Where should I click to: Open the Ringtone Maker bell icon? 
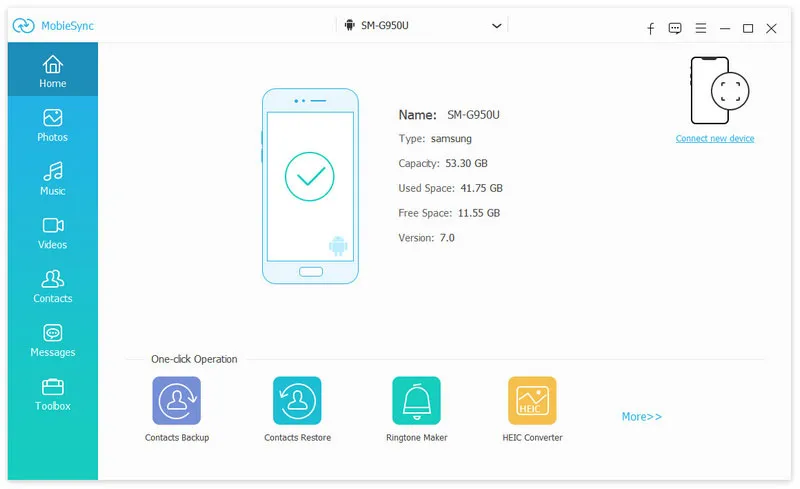[x=416, y=401]
